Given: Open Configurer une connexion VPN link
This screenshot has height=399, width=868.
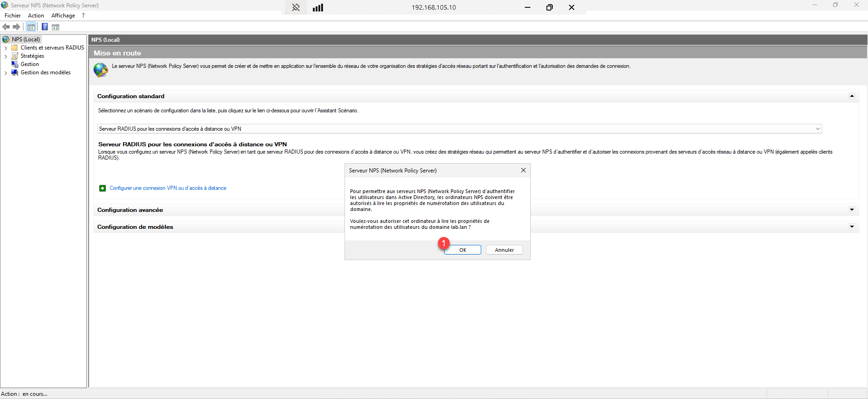Looking at the screenshot, I should click(168, 188).
